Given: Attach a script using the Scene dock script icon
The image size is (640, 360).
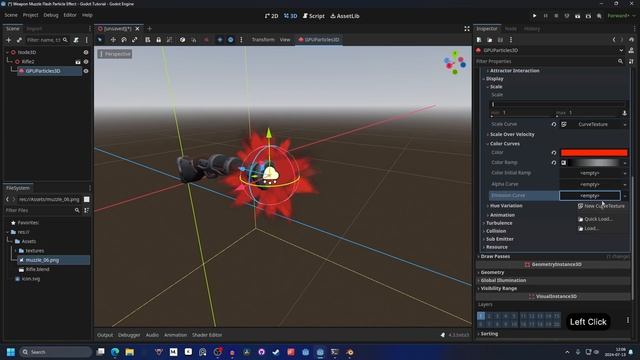Looking at the screenshot, I should 76,40.
